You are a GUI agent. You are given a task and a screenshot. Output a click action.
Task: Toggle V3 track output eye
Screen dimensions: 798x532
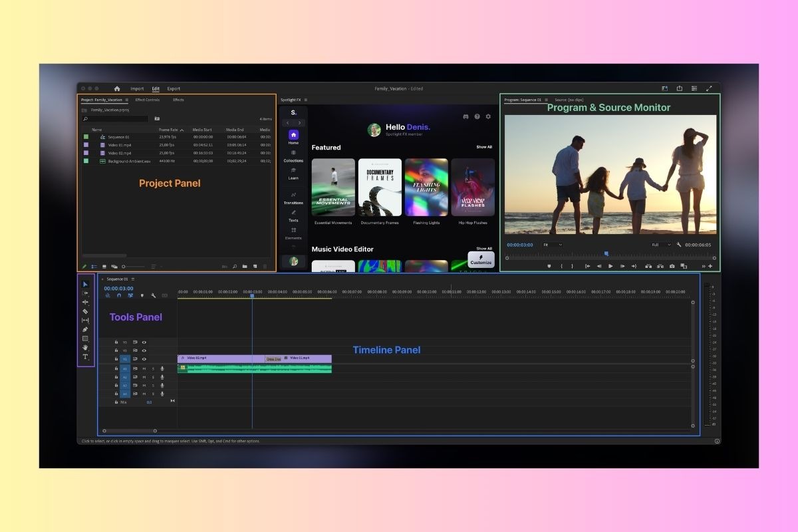click(144, 342)
